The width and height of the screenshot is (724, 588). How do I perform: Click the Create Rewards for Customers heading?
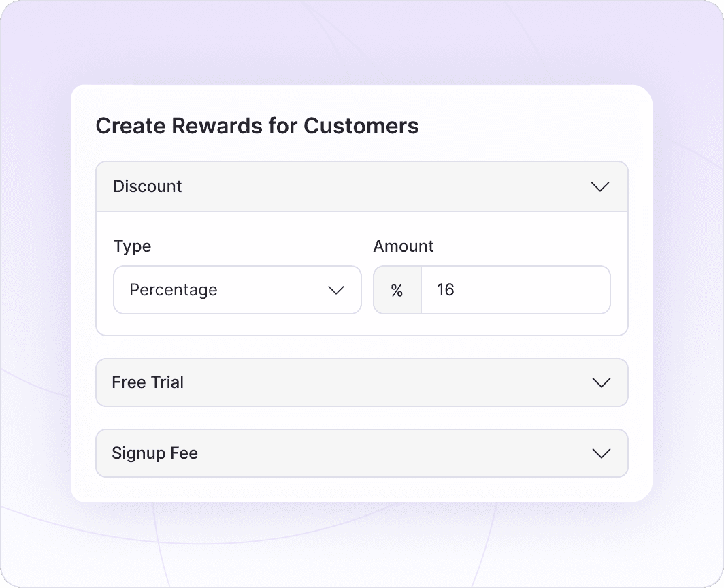tap(257, 125)
